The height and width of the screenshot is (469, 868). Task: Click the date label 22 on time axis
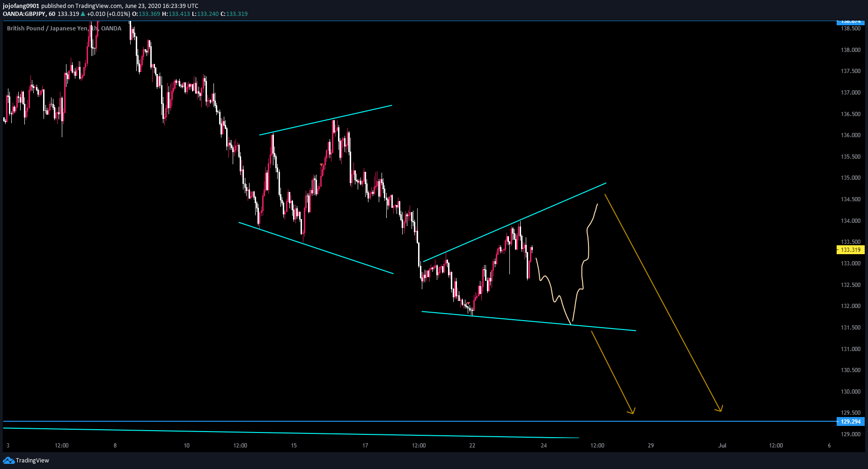click(x=472, y=446)
